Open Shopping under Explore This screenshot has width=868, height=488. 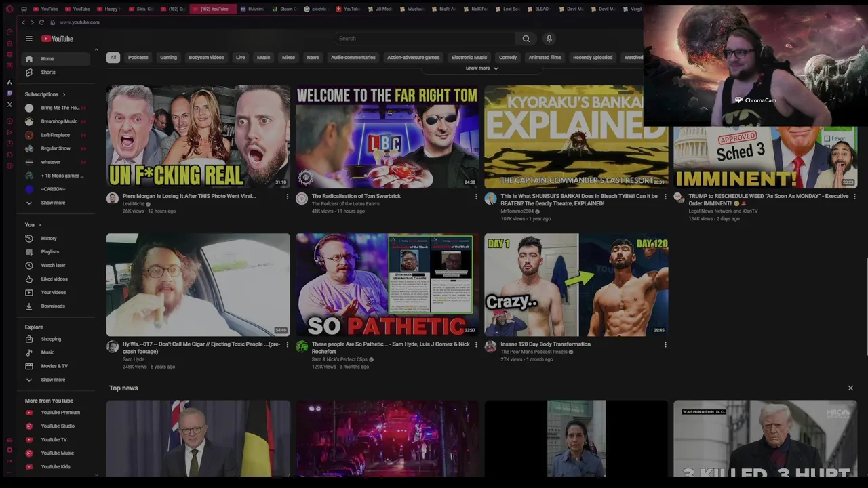point(56,339)
